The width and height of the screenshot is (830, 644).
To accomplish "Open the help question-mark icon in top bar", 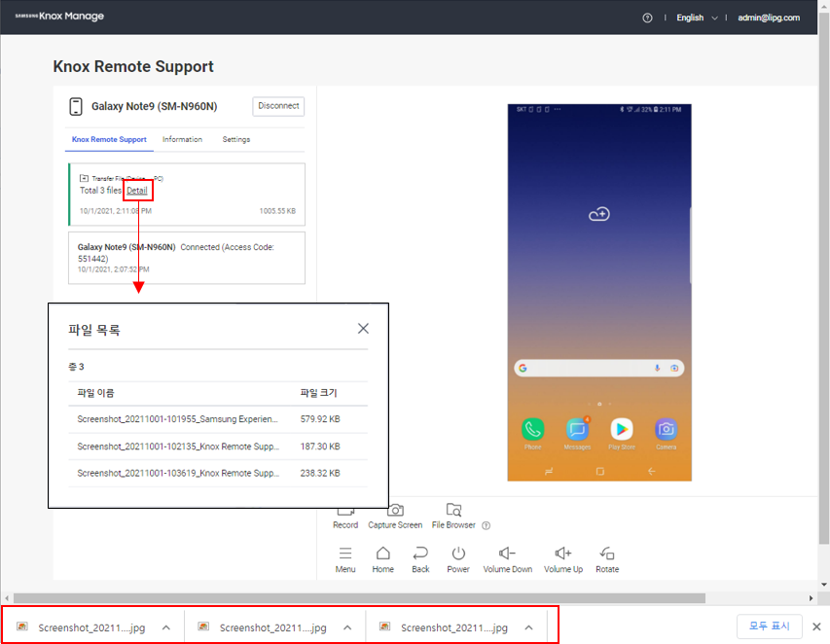I will click(647, 17).
